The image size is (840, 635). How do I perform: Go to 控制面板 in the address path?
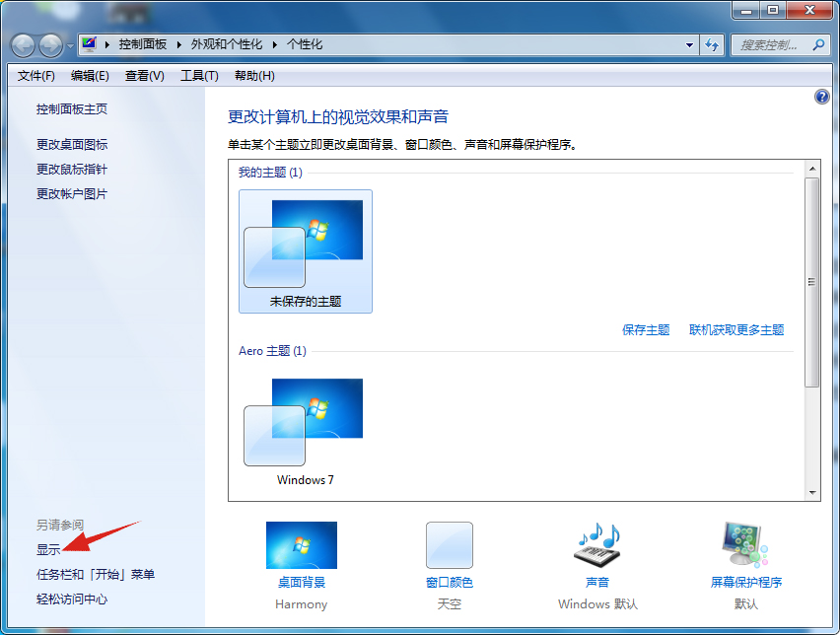143,44
